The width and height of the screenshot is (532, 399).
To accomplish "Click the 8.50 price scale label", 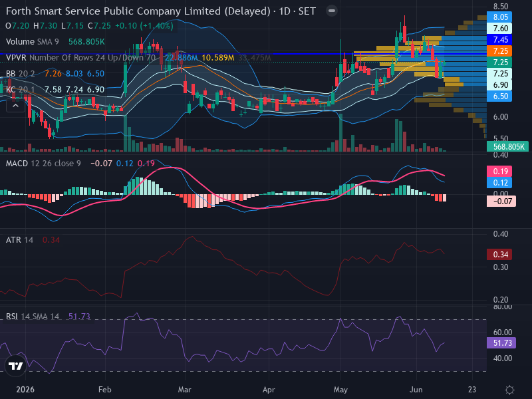I will pos(501,7).
